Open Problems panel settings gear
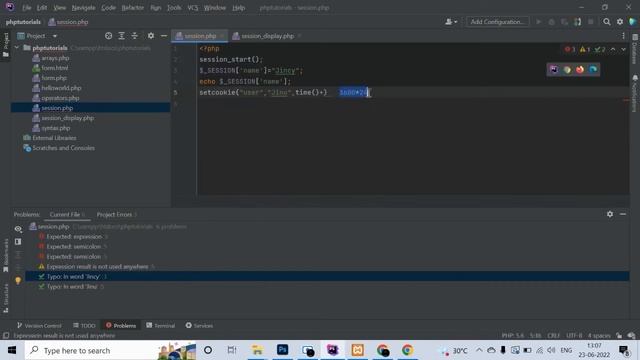This screenshot has height=360, width=640. point(610,214)
